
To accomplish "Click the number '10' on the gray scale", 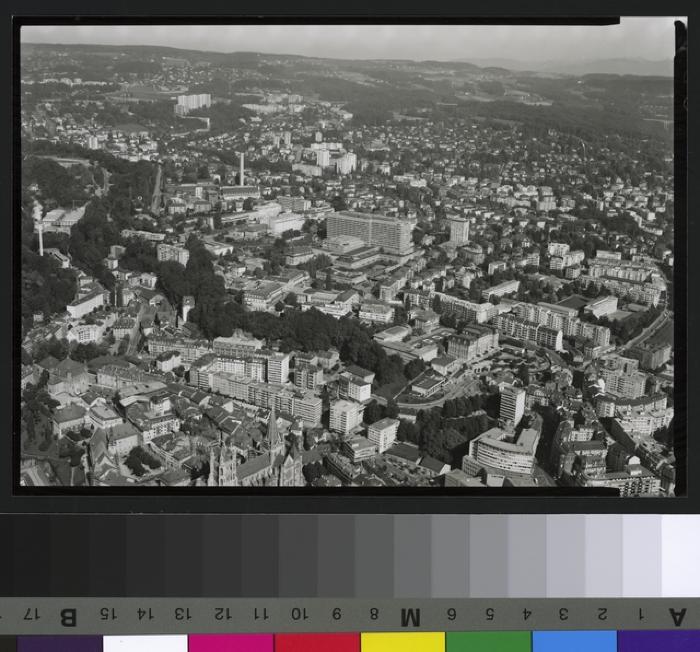I will click(300, 614).
